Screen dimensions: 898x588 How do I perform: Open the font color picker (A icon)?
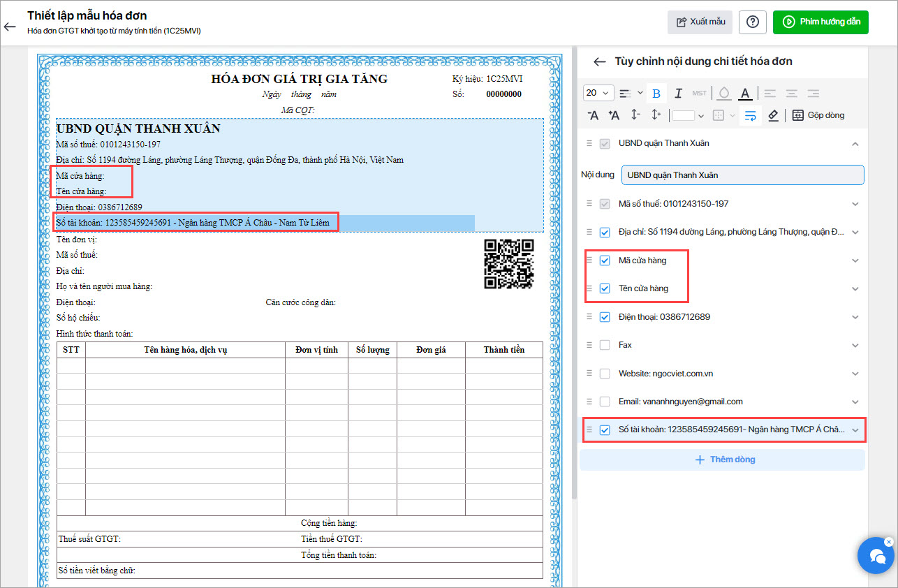pyautogui.click(x=745, y=93)
